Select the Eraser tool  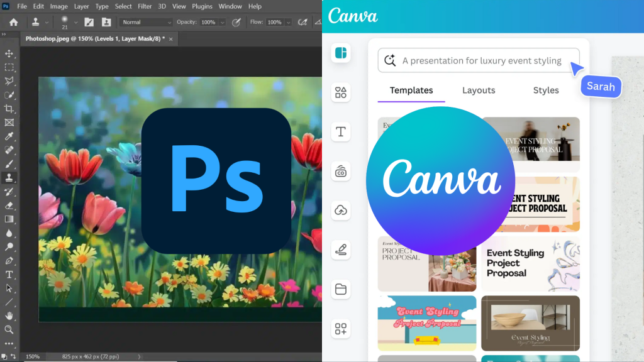(x=9, y=206)
